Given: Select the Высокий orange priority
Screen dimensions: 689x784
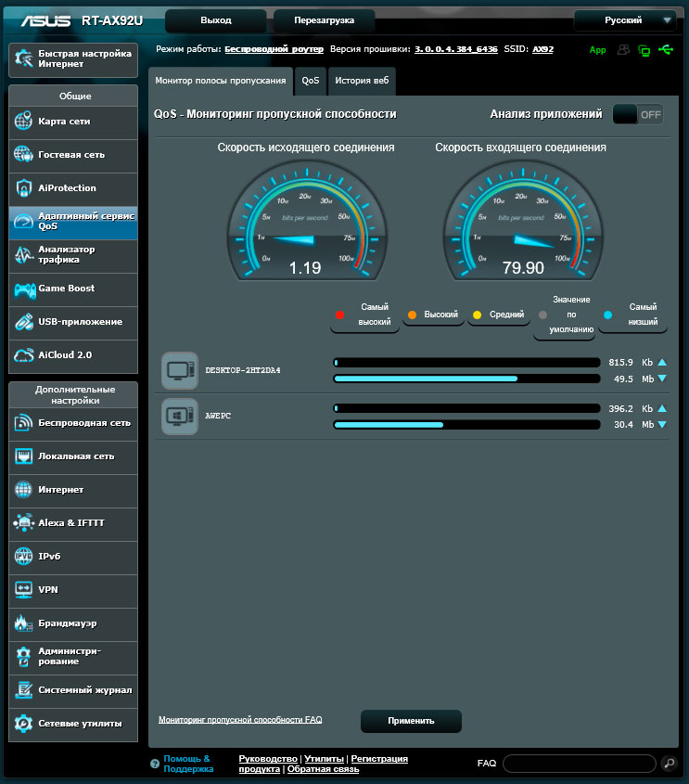Looking at the screenshot, I should tap(434, 315).
